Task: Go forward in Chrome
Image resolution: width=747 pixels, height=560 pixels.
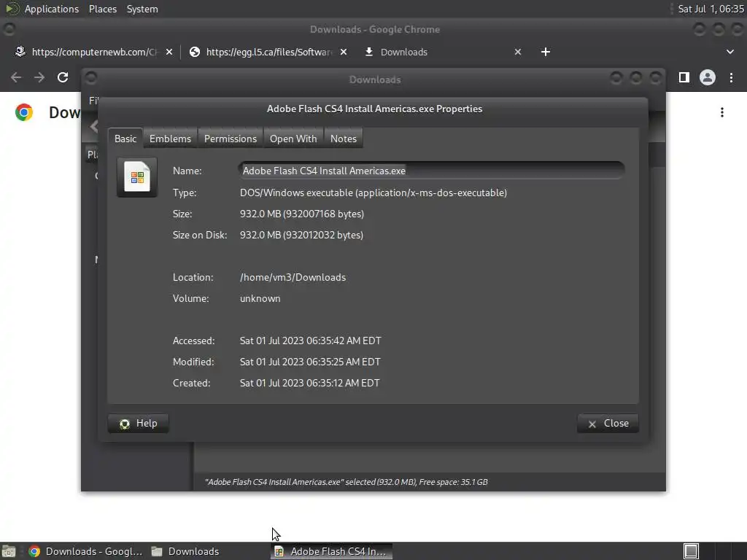Action: coord(39,77)
